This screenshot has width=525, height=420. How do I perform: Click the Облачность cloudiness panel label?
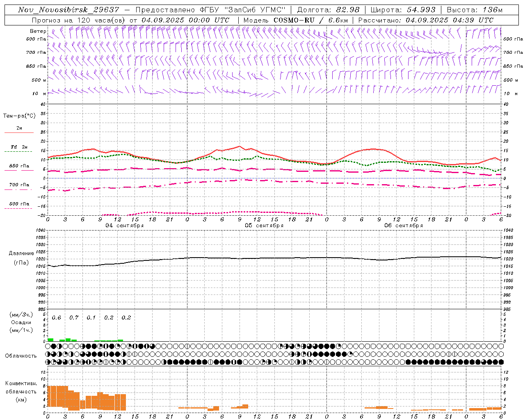click(21, 356)
